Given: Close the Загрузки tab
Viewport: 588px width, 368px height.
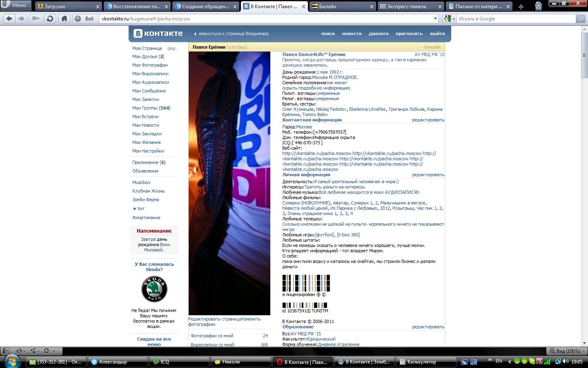Looking at the screenshot, I should coord(98,7).
